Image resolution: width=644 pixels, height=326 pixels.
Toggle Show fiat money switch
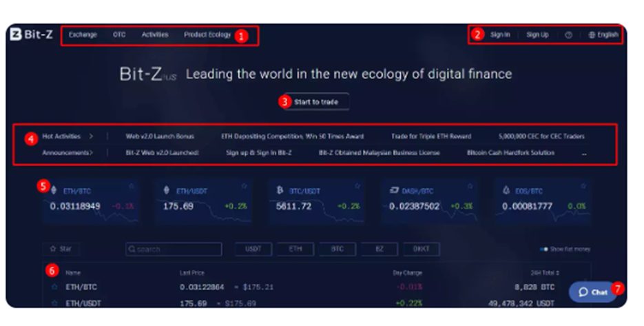point(544,249)
